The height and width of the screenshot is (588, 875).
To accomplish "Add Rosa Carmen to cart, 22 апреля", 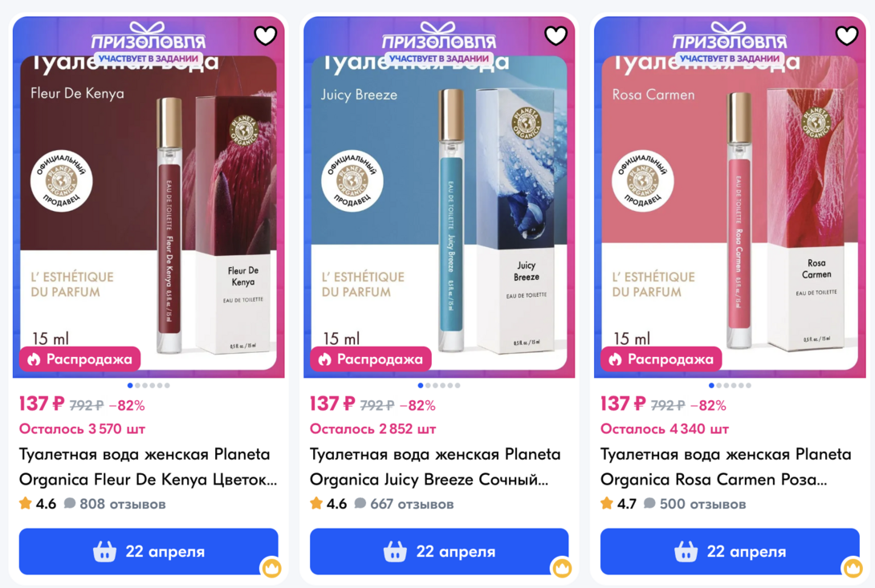I will click(x=730, y=551).
